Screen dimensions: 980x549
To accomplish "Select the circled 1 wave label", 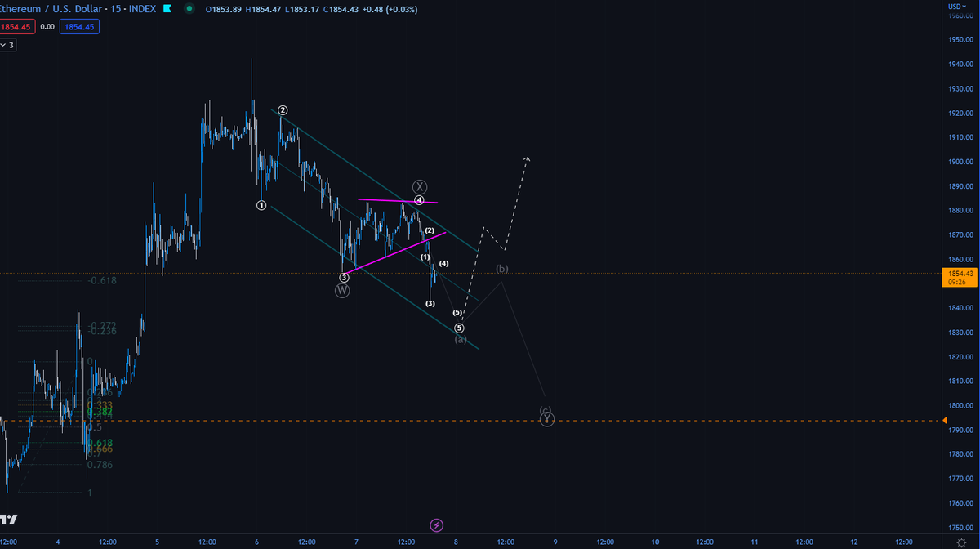I will tap(261, 205).
